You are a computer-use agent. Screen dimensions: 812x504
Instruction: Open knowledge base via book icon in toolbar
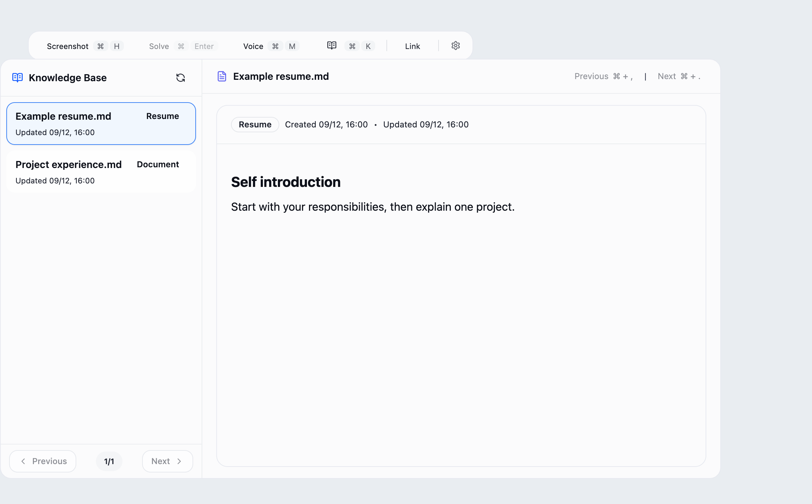click(332, 46)
